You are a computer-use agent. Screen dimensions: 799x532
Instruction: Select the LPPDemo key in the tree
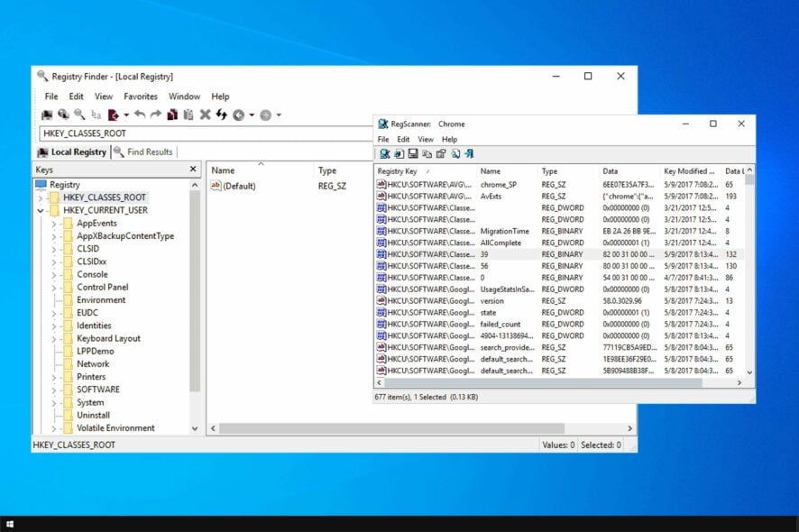[x=96, y=351]
